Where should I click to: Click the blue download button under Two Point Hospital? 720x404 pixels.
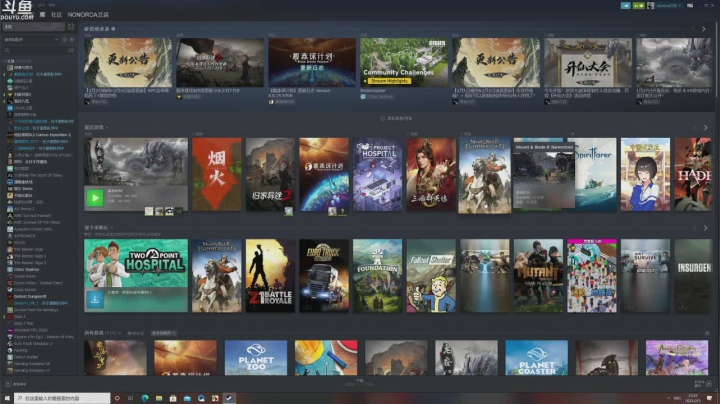point(95,300)
